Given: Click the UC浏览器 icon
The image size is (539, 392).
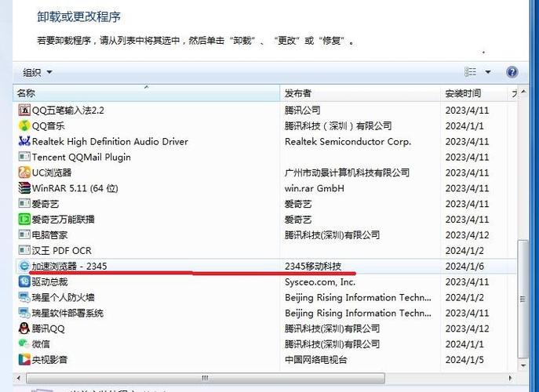Looking at the screenshot, I should [24, 172].
